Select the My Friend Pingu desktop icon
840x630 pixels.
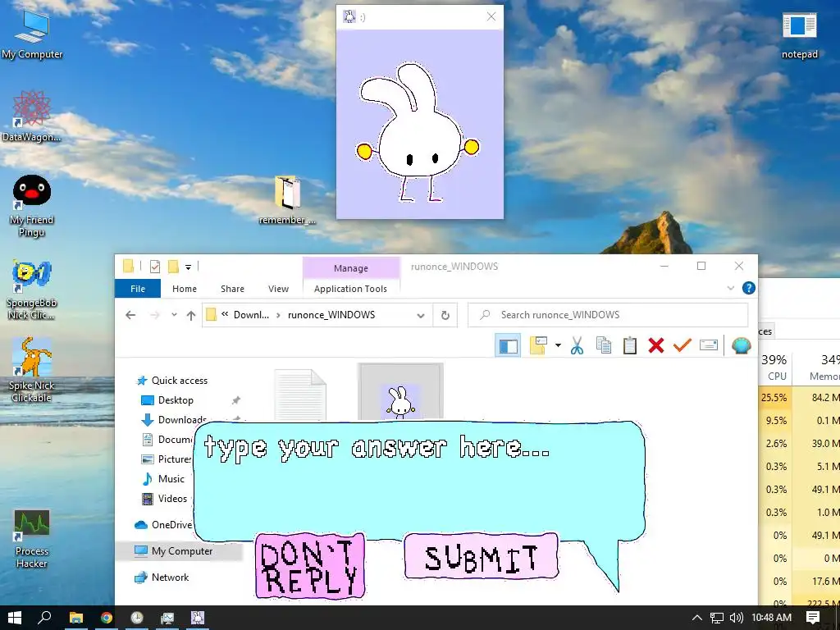[x=32, y=206]
